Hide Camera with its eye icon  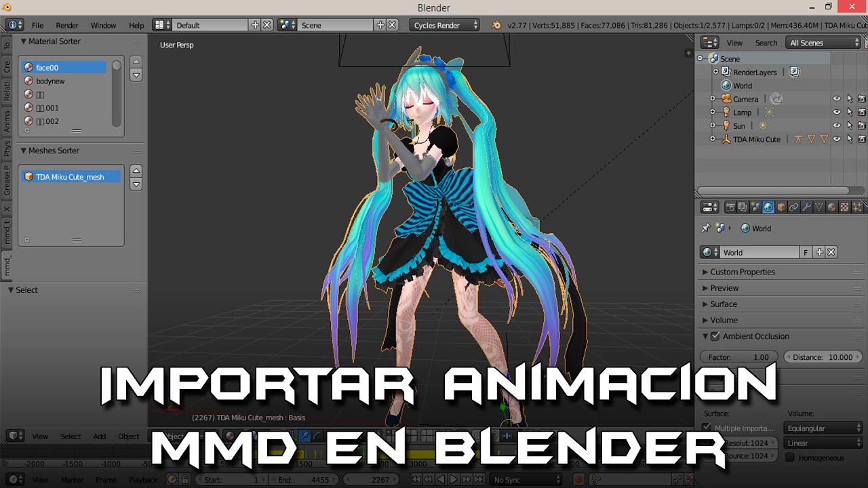pyautogui.click(x=837, y=99)
